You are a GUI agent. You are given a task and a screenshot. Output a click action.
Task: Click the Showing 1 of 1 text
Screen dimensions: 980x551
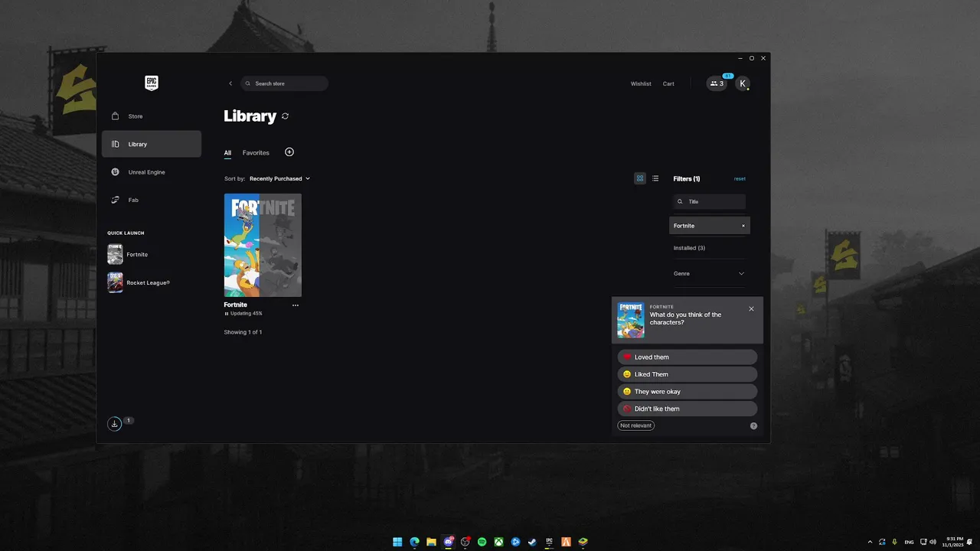tap(243, 332)
